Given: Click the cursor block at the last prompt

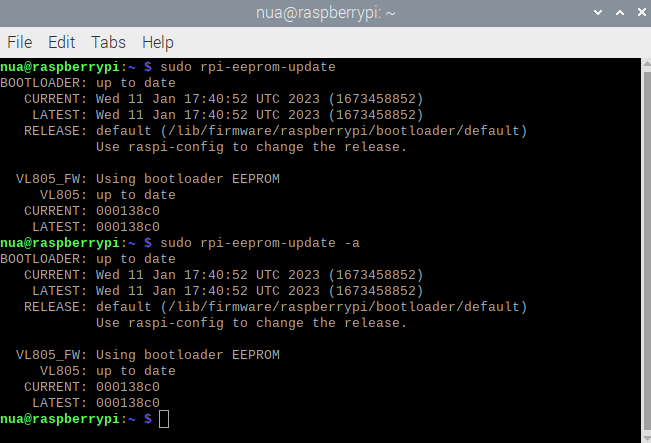Looking at the screenshot, I should [x=164, y=418].
